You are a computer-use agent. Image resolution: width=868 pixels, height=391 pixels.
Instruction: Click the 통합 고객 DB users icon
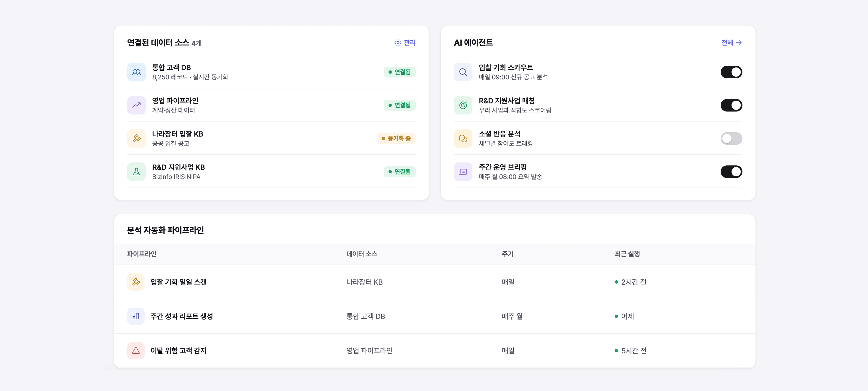(136, 72)
